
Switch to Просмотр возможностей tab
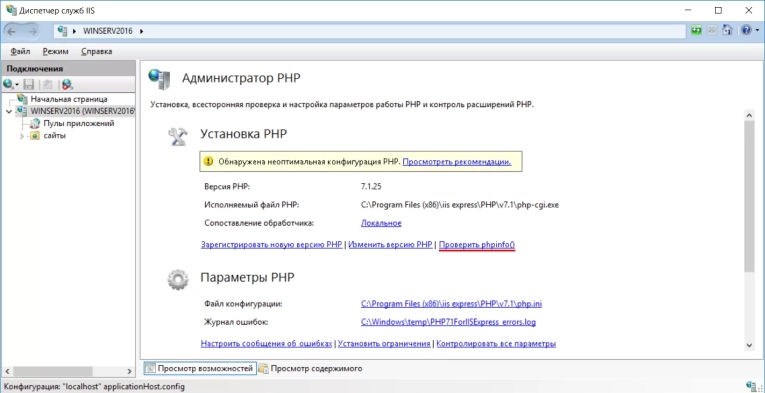[x=200, y=369]
